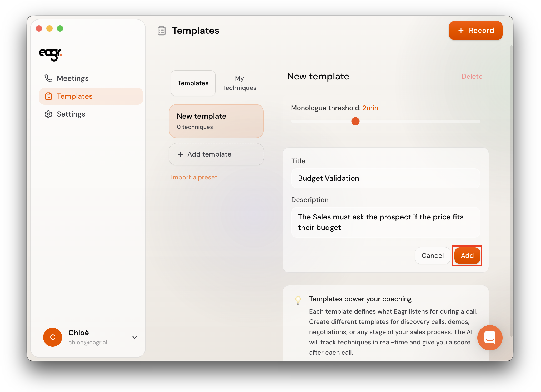541x392 pixels.
Task: Click the clipboard icon beside Templates heading
Action: 162,31
